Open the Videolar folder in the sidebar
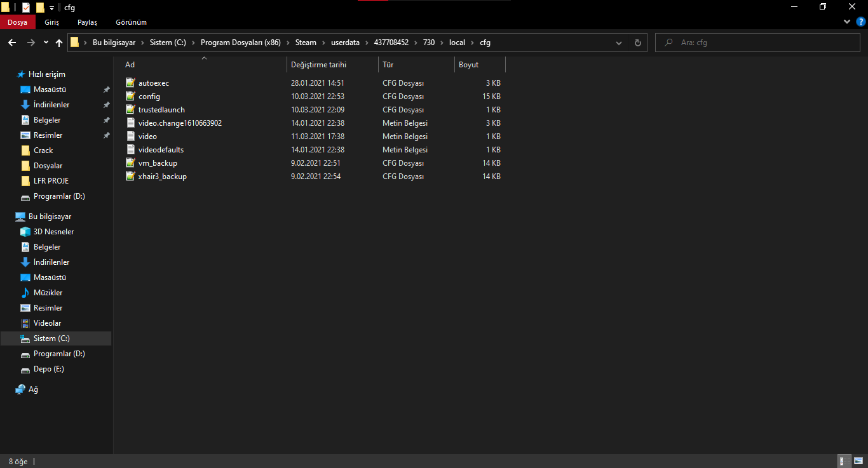Image resolution: width=868 pixels, height=468 pixels. click(x=48, y=323)
